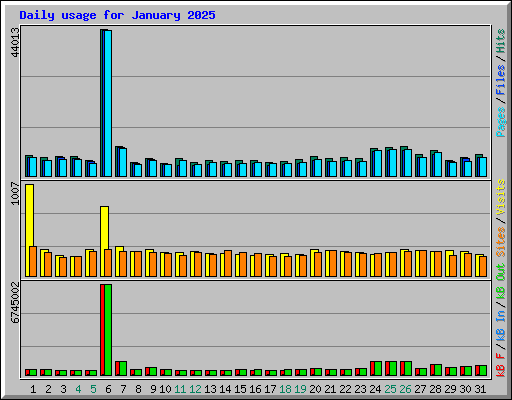
Task: Click day label 15 on x-axis
Action: point(240,389)
